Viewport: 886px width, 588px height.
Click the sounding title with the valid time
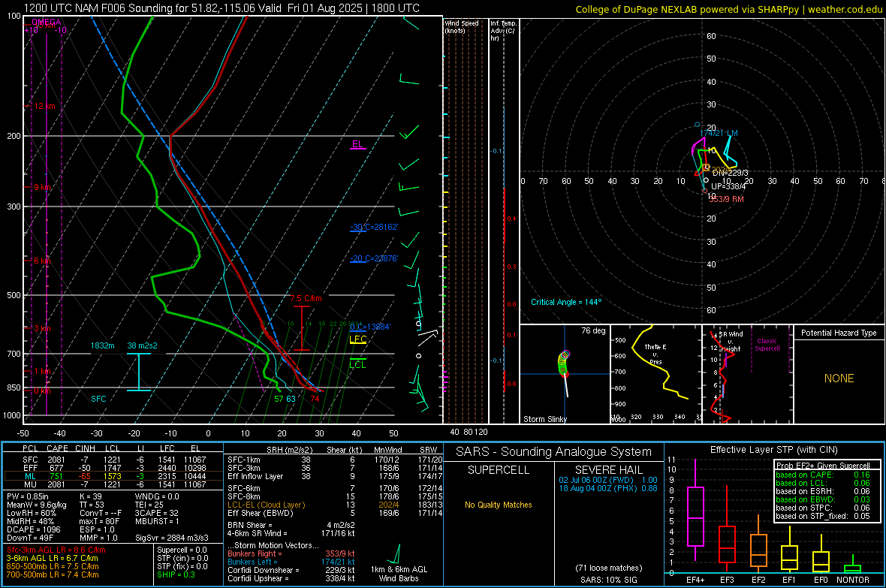[x=221, y=8]
